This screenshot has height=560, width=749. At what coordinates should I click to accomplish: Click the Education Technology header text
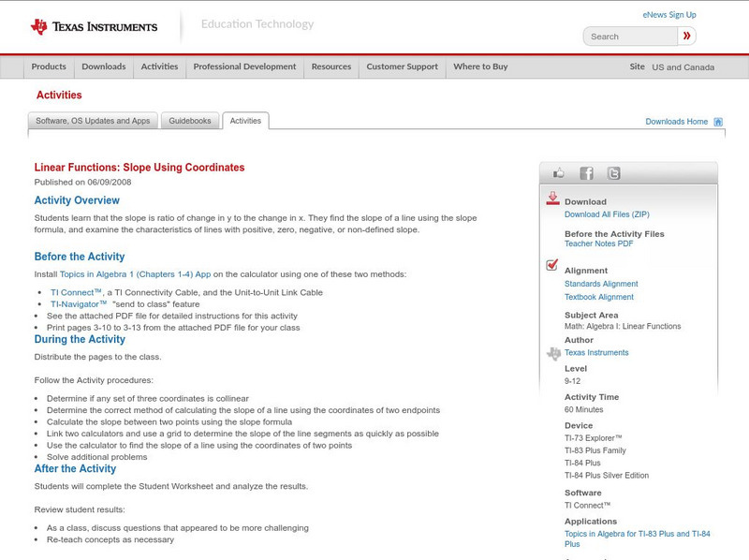point(257,24)
